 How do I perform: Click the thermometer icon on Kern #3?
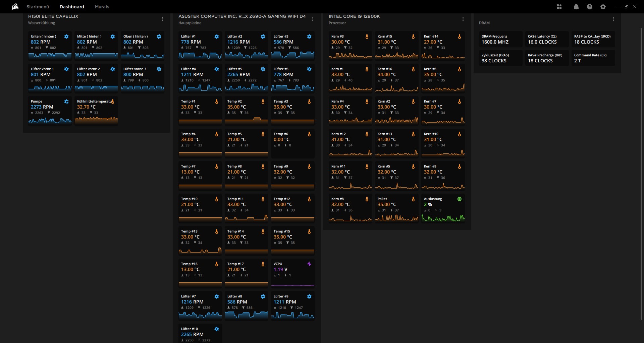point(367,36)
